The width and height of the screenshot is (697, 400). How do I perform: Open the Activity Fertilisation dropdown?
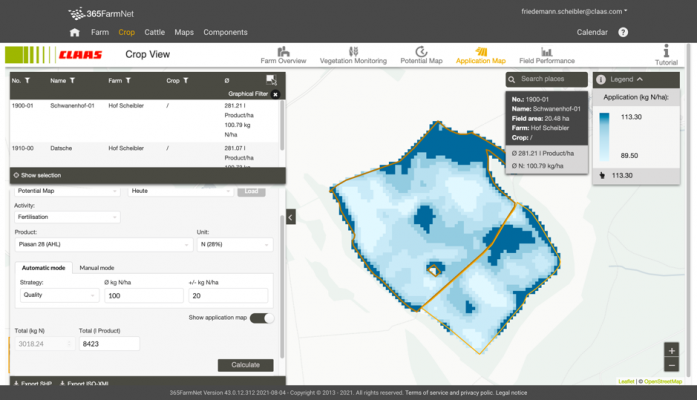[x=67, y=217]
